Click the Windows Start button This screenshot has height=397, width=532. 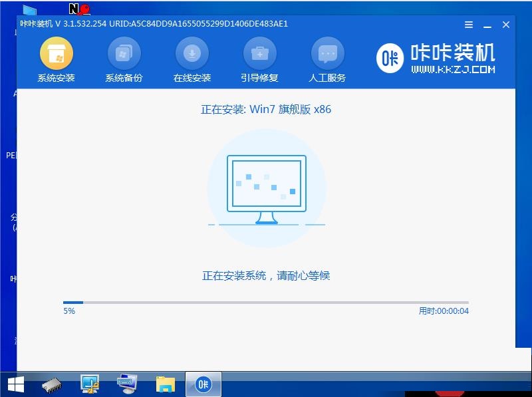[16, 384]
